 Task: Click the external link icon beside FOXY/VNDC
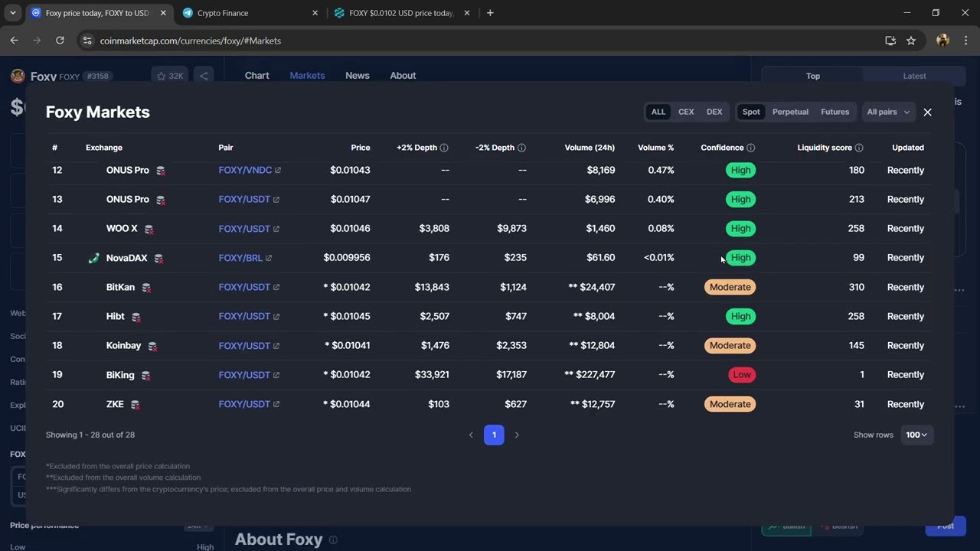coord(278,171)
